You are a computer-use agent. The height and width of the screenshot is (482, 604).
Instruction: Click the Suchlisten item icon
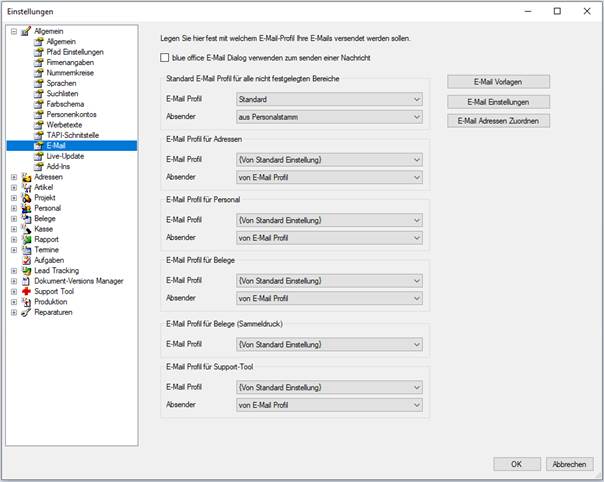pyautogui.click(x=39, y=94)
